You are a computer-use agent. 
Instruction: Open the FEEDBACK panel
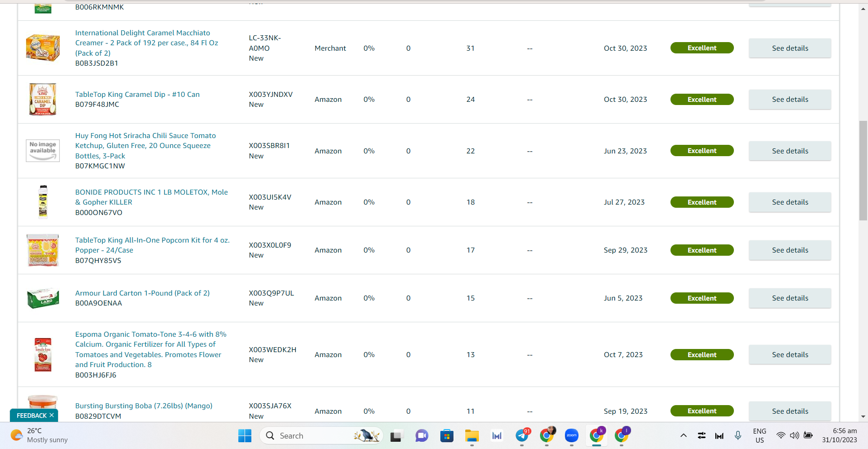pyautogui.click(x=32, y=416)
